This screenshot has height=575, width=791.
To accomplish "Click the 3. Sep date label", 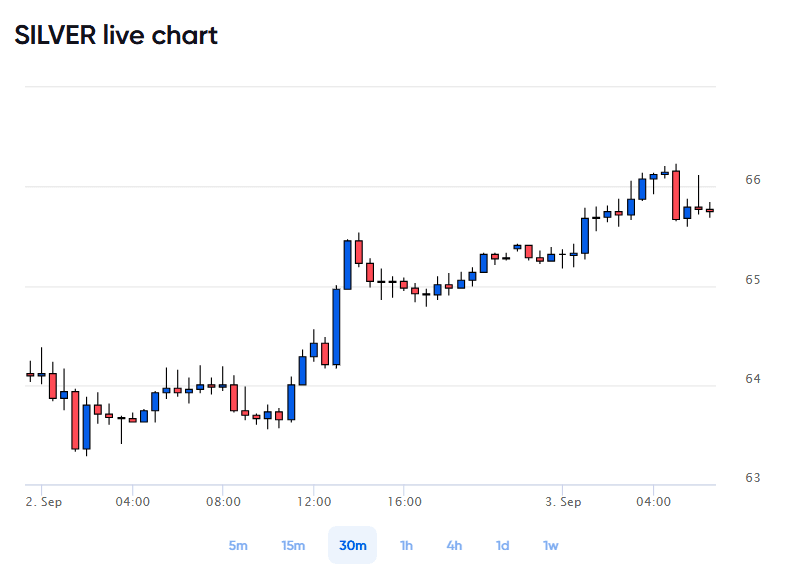I will (x=563, y=502).
